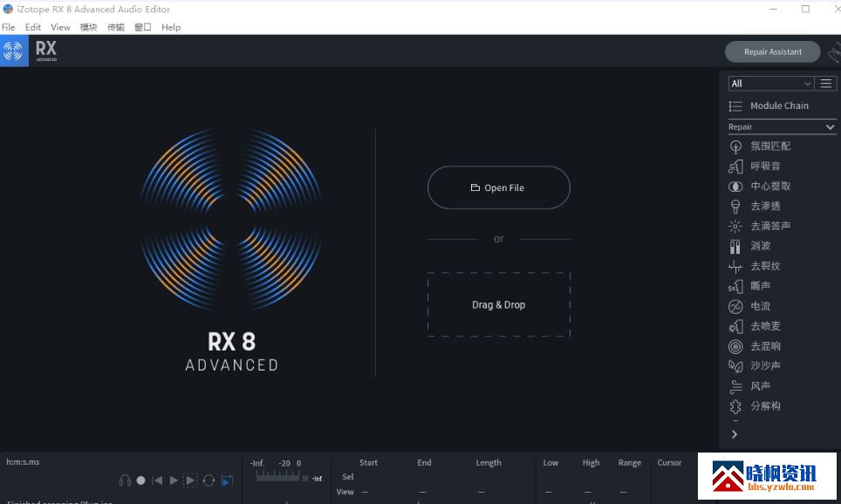This screenshot has height=504, width=841.
Task: Toggle loop playback
Action: [x=209, y=480]
